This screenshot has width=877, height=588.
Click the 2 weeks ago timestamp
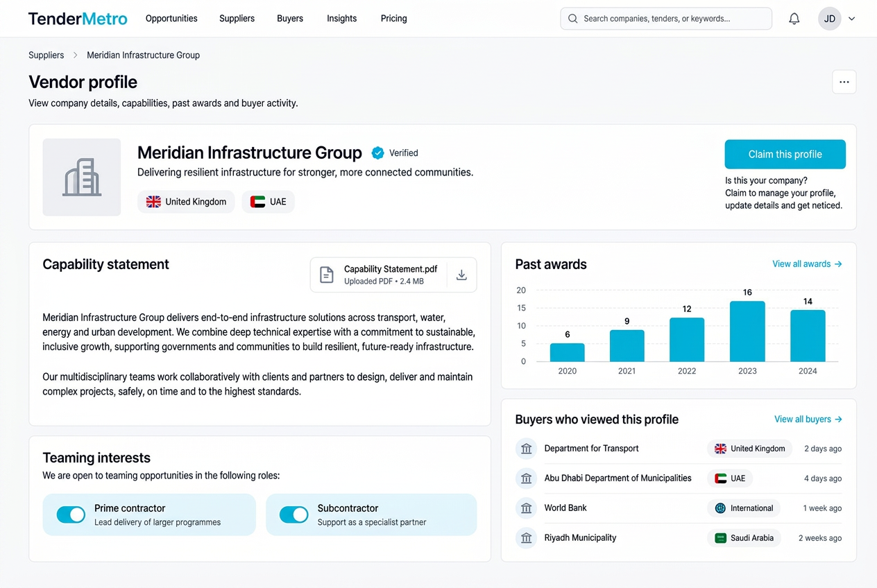[820, 538]
